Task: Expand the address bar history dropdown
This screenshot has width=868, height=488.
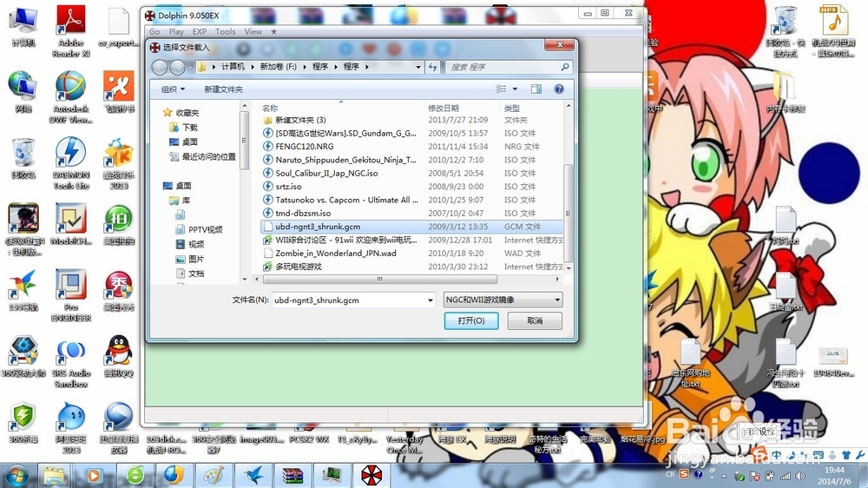Action: click(x=418, y=67)
